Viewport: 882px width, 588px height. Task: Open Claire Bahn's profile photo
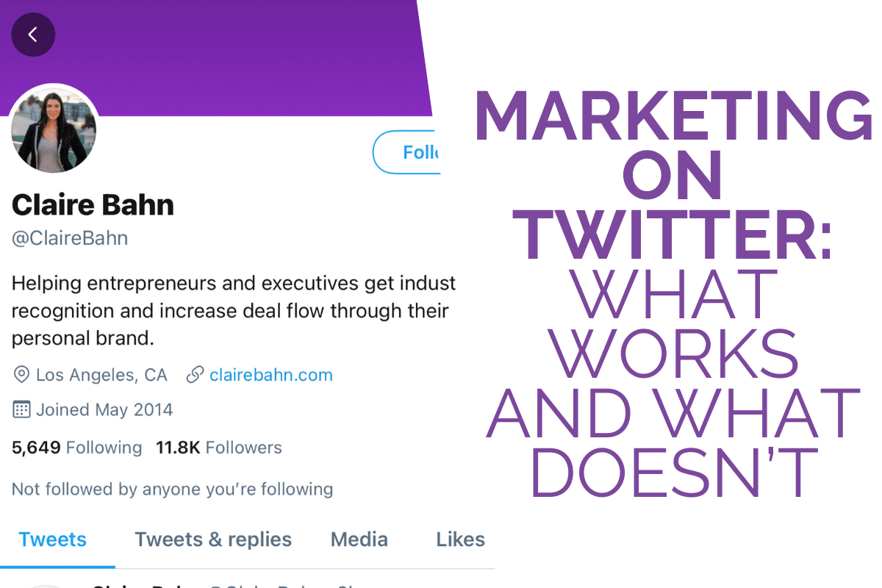point(54,129)
